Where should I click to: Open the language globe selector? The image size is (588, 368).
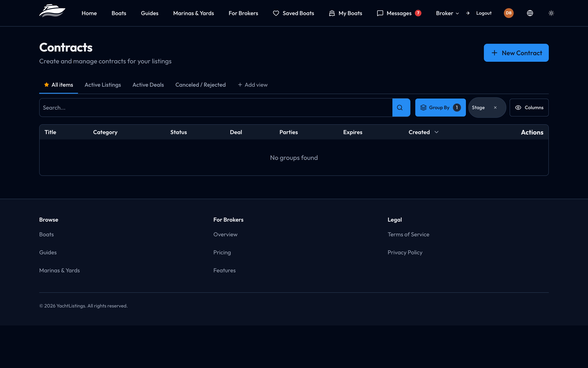point(530,13)
